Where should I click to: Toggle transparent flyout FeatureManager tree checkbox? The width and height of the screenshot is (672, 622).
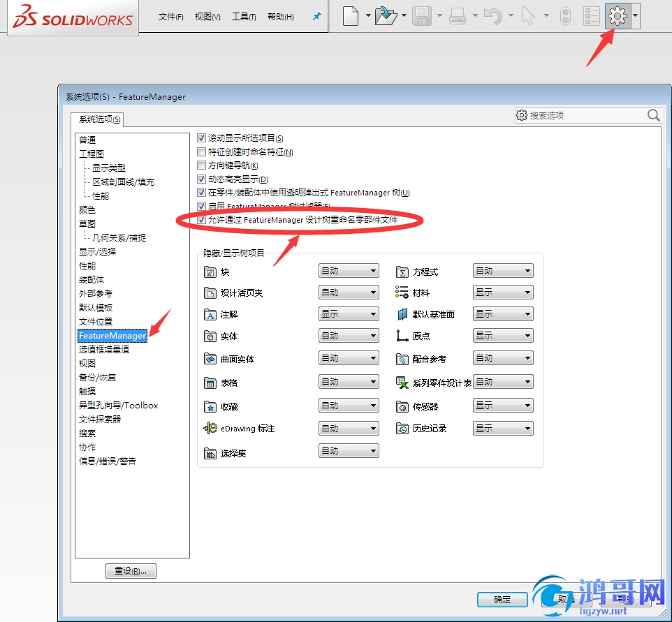[x=201, y=193]
